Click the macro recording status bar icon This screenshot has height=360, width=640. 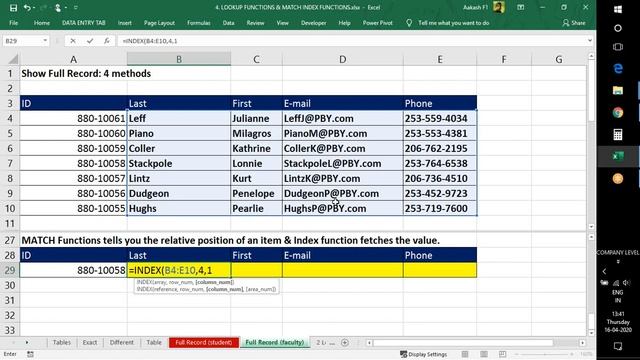coord(30,354)
